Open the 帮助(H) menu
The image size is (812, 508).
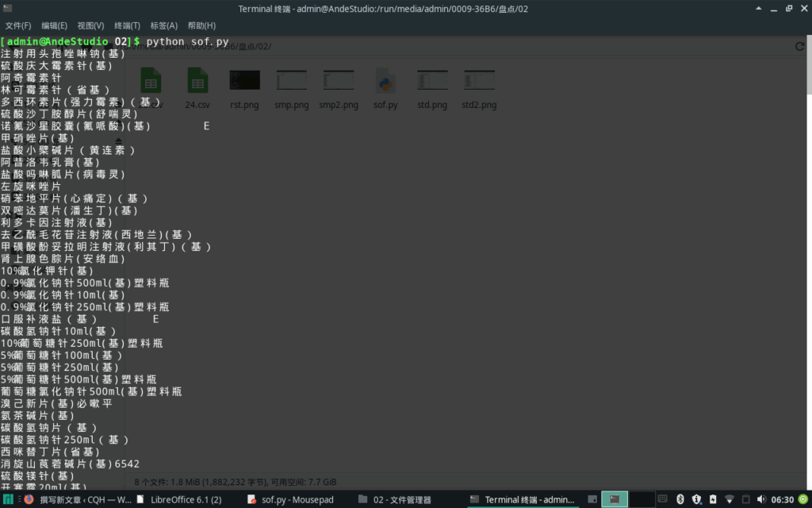tap(201, 25)
